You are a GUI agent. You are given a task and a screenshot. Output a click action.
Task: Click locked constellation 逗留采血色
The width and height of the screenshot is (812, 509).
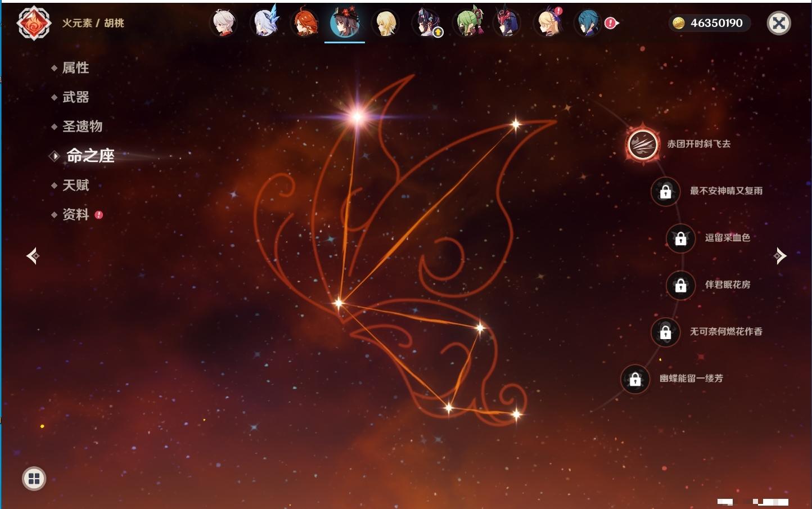680,238
